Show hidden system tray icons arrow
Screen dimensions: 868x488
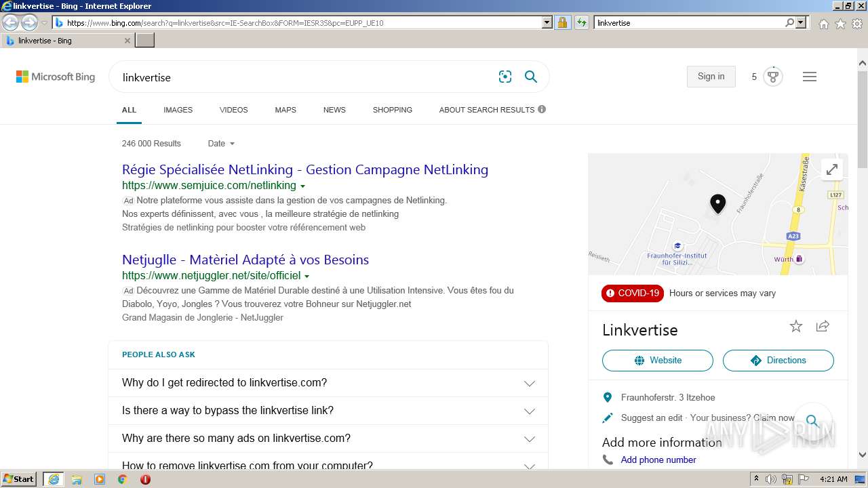coord(756,479)
